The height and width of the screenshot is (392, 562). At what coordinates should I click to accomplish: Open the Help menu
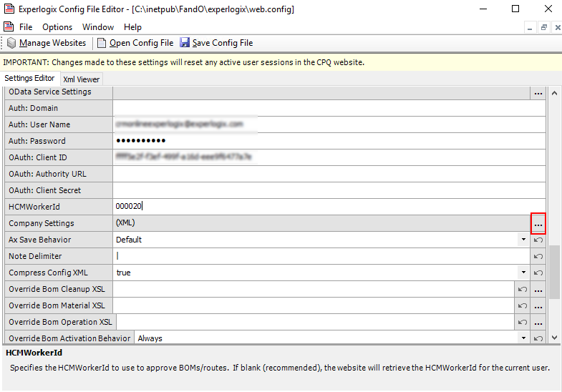[132, 27]
